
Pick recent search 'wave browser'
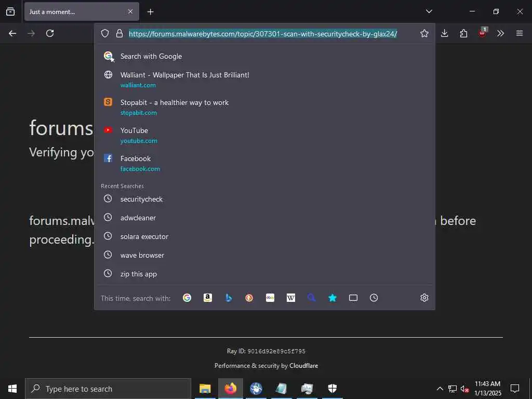264,255
